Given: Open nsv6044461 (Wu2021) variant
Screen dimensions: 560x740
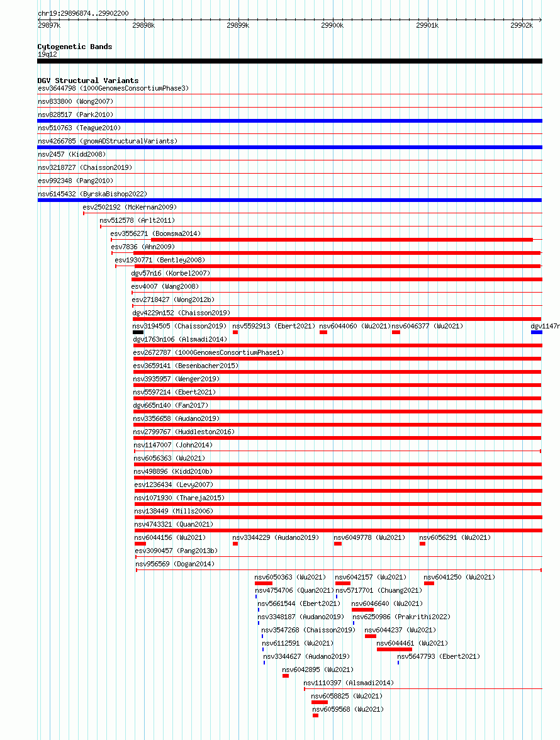Looking at the screenshot, I should (x=412, y=643).
